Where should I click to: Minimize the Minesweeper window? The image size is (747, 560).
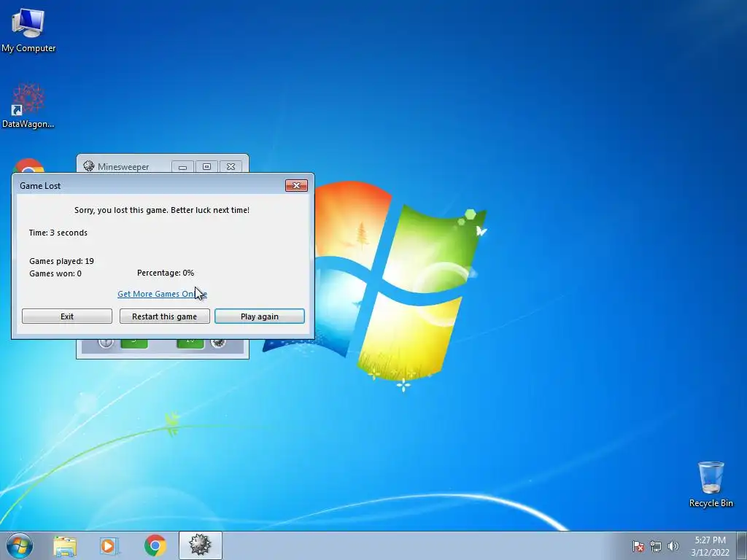[182, 167]
